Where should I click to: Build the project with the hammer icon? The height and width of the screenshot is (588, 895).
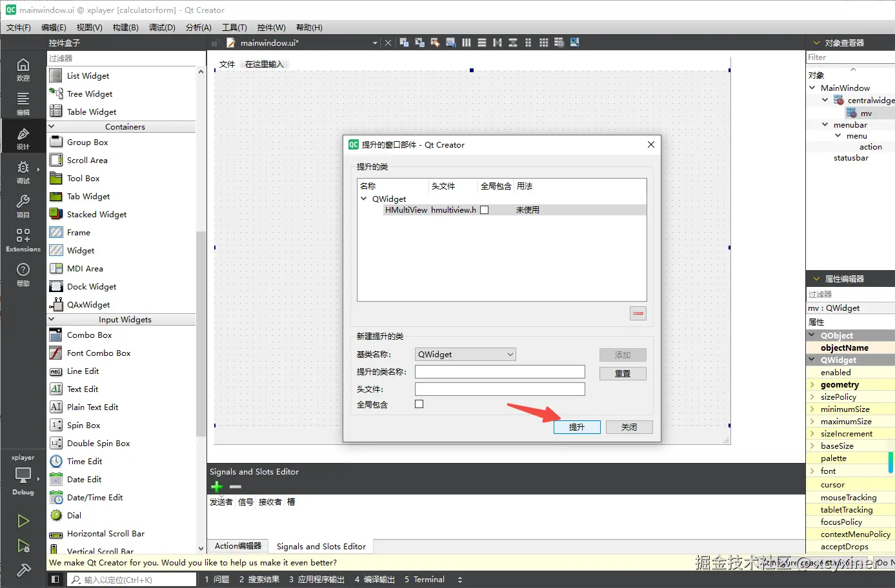point(23,570)
